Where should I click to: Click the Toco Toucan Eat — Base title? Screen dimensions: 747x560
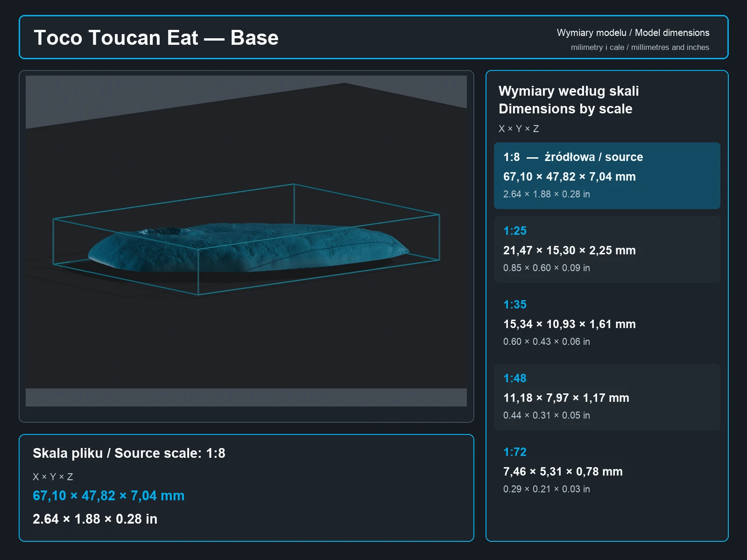point(156,38)
